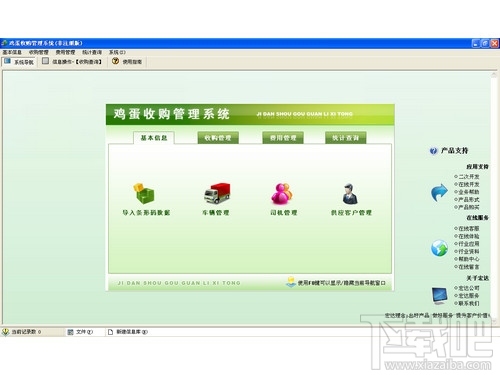
Task: Click the computer monitor icon
Action: (439, 296)
